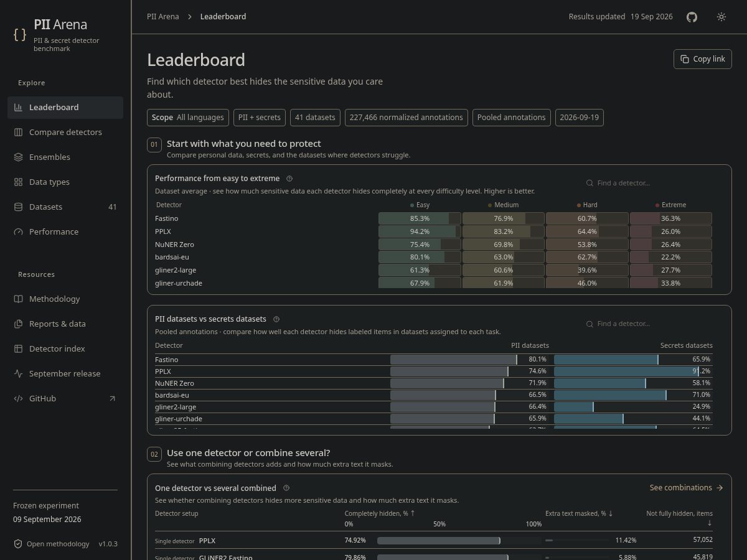747x560 pixels.
Task: Click the Hard difficulty header
Action: tap(587, 205)
